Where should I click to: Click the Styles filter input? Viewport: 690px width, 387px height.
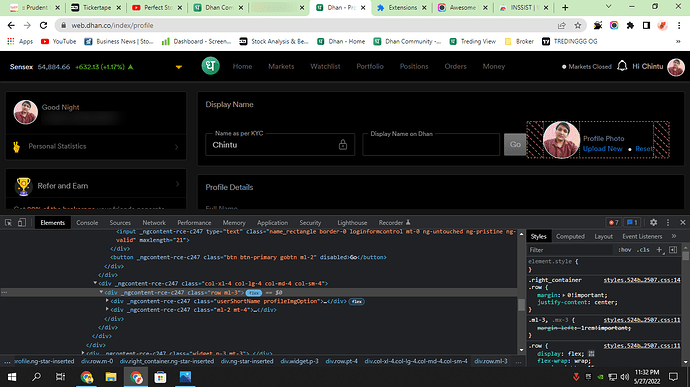pyautogui.click(x=570, y=250)
